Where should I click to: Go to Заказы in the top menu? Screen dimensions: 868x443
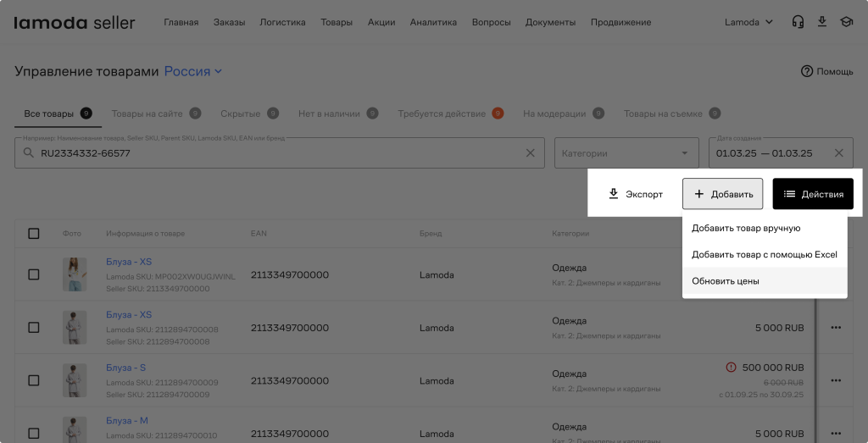pos(229,22)
